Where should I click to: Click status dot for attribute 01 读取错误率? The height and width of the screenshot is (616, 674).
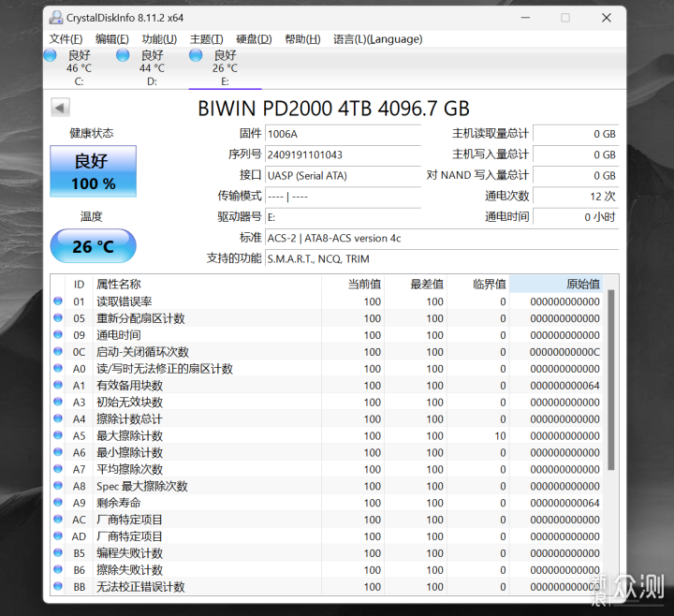click(58, 301)
